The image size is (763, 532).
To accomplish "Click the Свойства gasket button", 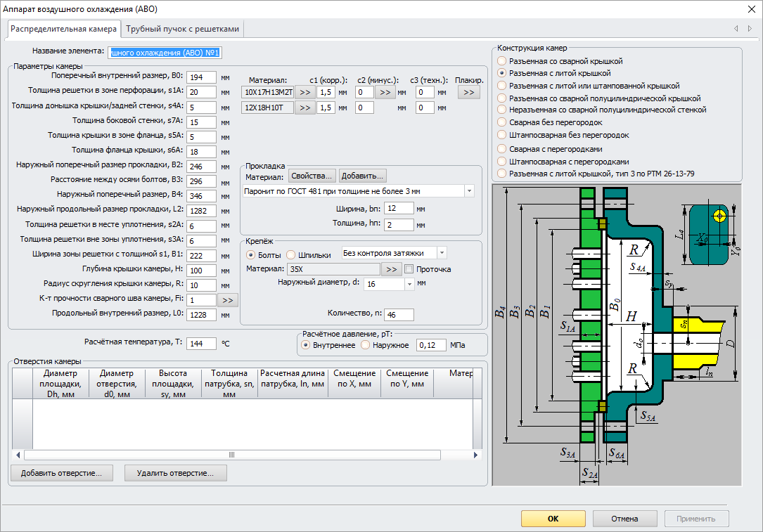I will 312,176.
